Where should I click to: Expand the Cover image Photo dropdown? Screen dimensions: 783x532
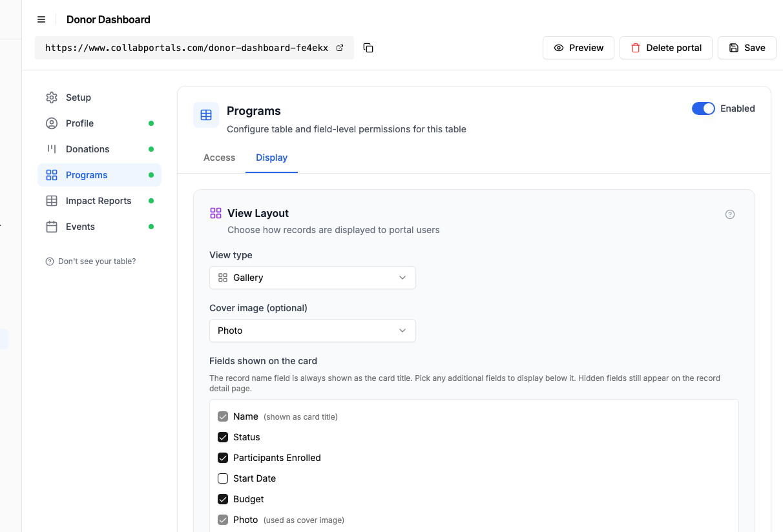click(x=313, y=331)
